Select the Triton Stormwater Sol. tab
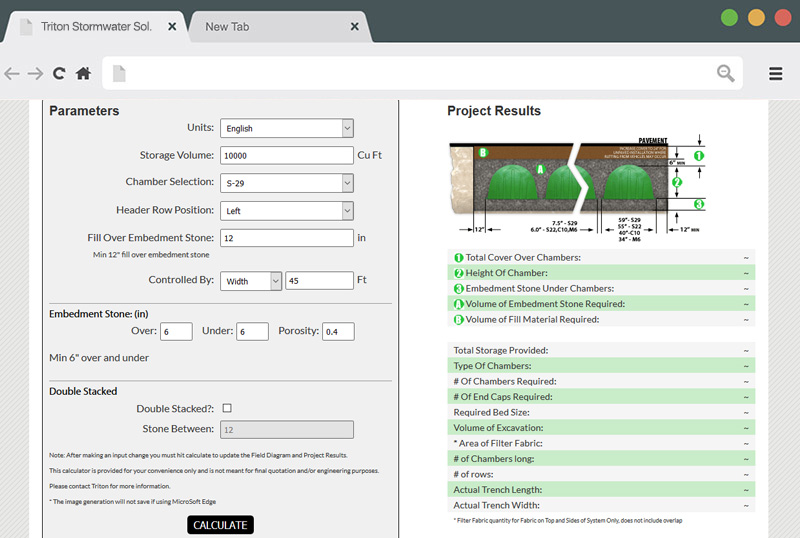The image size is (800, 538). click(95, 27)
